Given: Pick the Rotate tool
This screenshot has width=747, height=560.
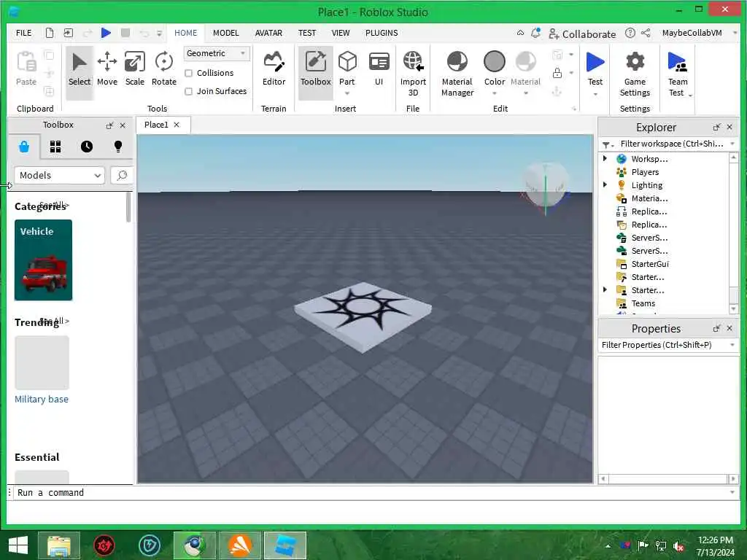Looking at the screenshot, I should (x=164, y=69).
